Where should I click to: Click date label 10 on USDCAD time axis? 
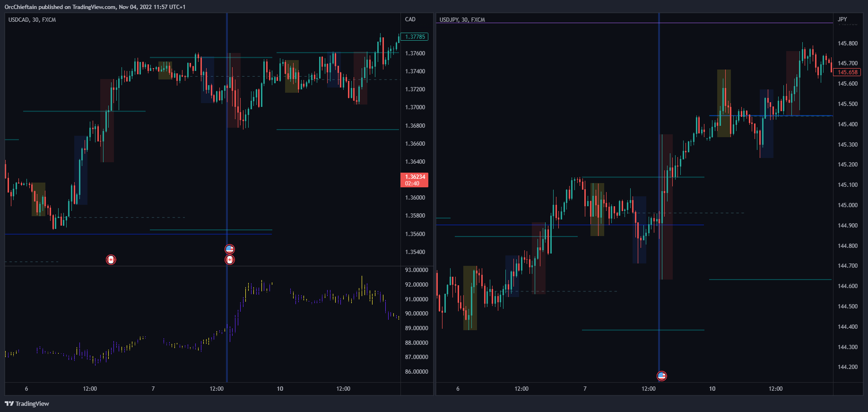pyautogui.click(x=280, y=389)
